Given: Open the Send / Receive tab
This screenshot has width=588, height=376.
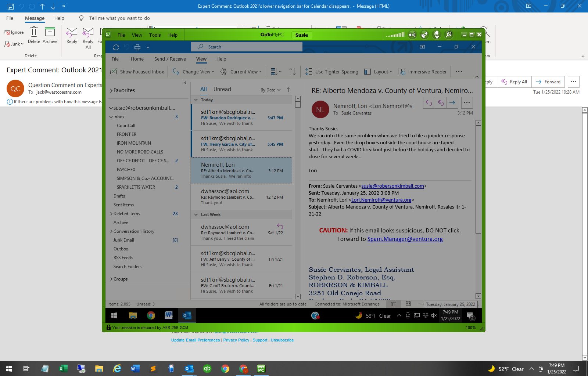Looking at the screenshot, I should pyautogui.click(x=170, y=59).
